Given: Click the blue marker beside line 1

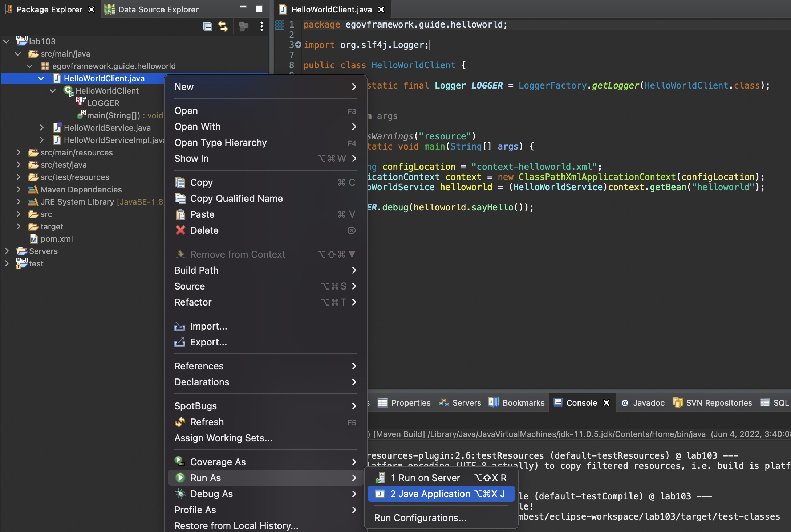Looking at the screenshot, I should 280,25.
